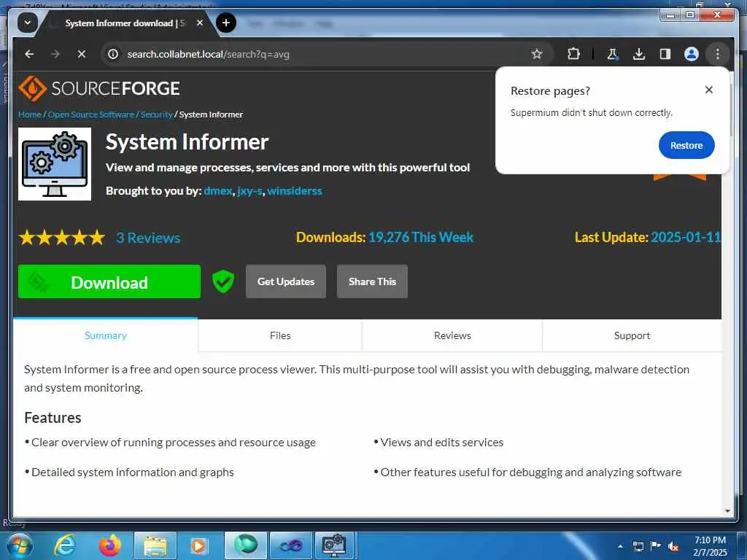Click 'Detailed system information and graphs' text
This screenshot has height=560, width=747.
pos(133,472)
